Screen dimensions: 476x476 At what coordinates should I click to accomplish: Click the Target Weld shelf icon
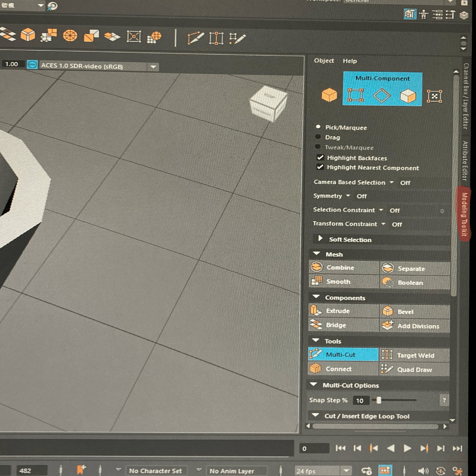coord(216,38)
